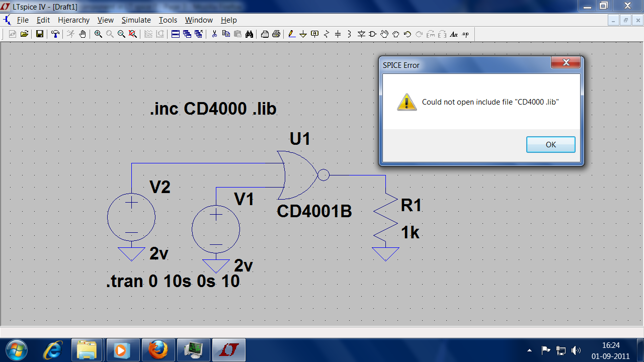Image resolution: width=644 pixels, height=362 pixels.
Task: Click the zoom to fit red-cross magnifier
Action: coord(133,34)
